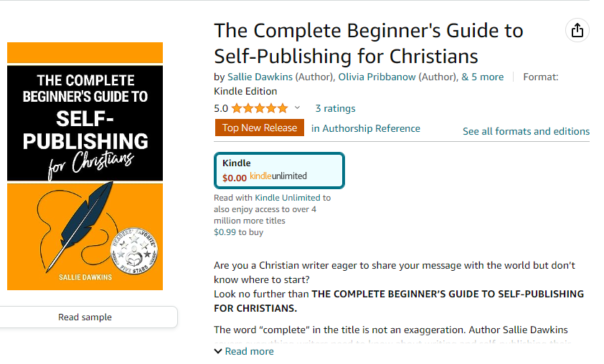Viewport: 604px width, 364px height.
Task: Open the star rating breakdown chevron
Action: (297, 107)
